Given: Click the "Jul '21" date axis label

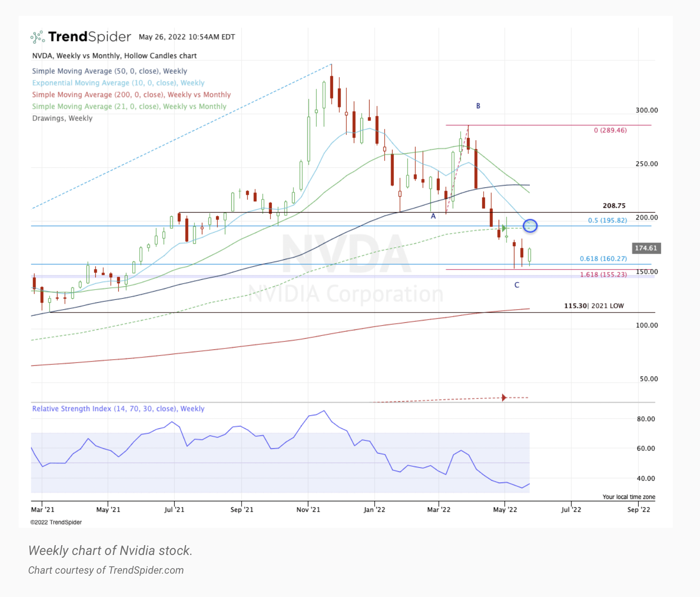Looking at the screenshot, I should click(174, 510).
